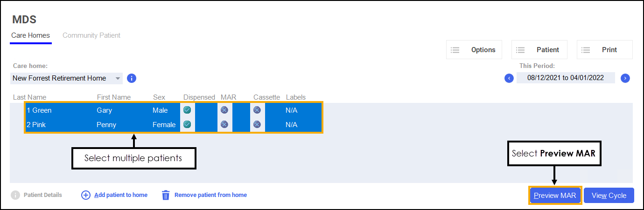644x210 pixels.
Task: Click the Remove patient trash bin icon
Action: click(166, 195)
